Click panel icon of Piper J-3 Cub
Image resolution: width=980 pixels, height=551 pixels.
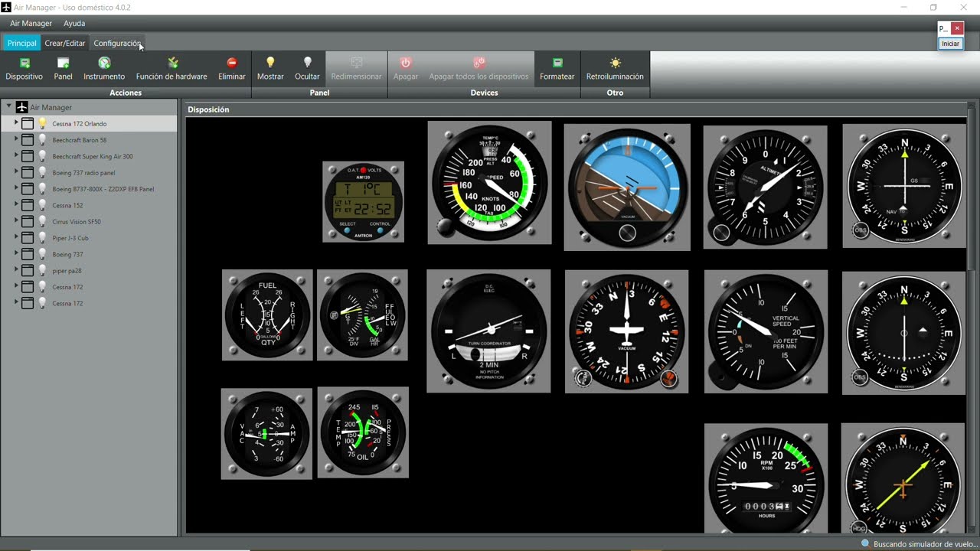point(28,238)
